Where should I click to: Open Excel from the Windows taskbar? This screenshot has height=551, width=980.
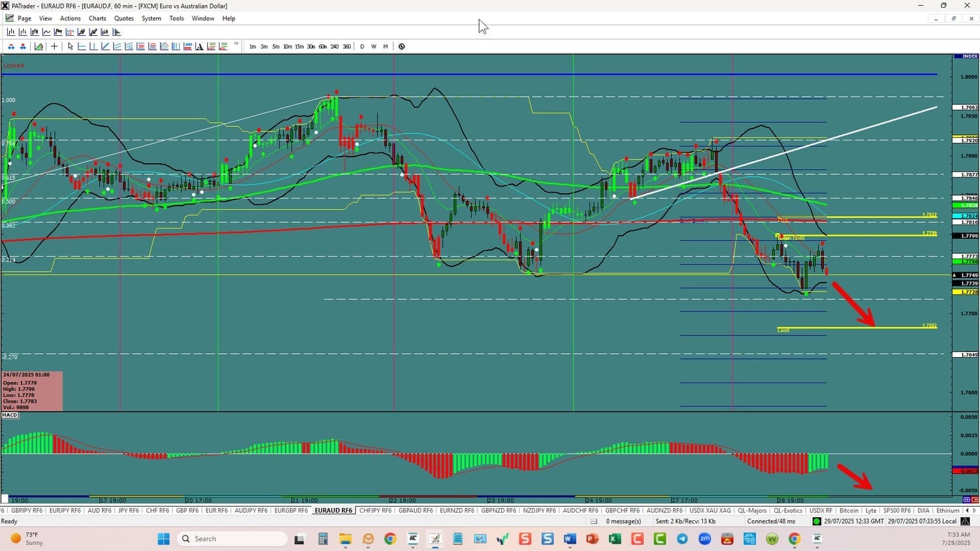point(615,539)
